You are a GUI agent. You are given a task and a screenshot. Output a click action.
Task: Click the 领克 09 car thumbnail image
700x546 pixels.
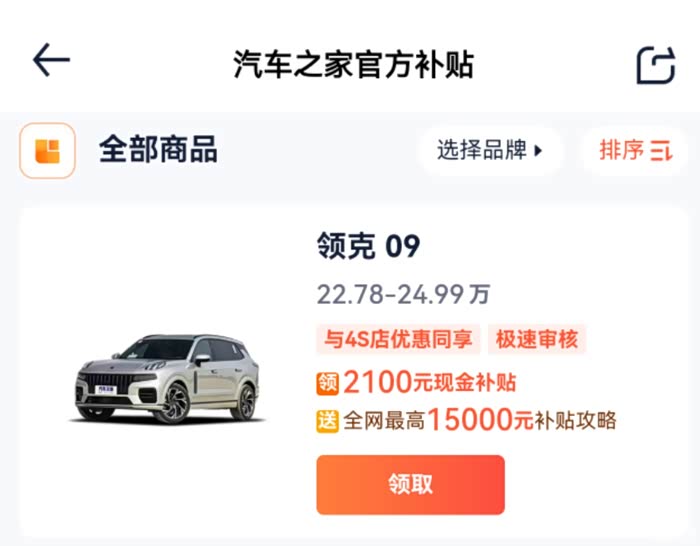tap(167, 378)
